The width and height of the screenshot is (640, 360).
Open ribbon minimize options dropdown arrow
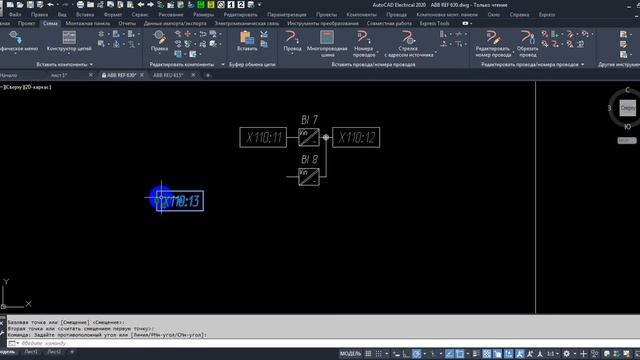(x=471, y=24)
